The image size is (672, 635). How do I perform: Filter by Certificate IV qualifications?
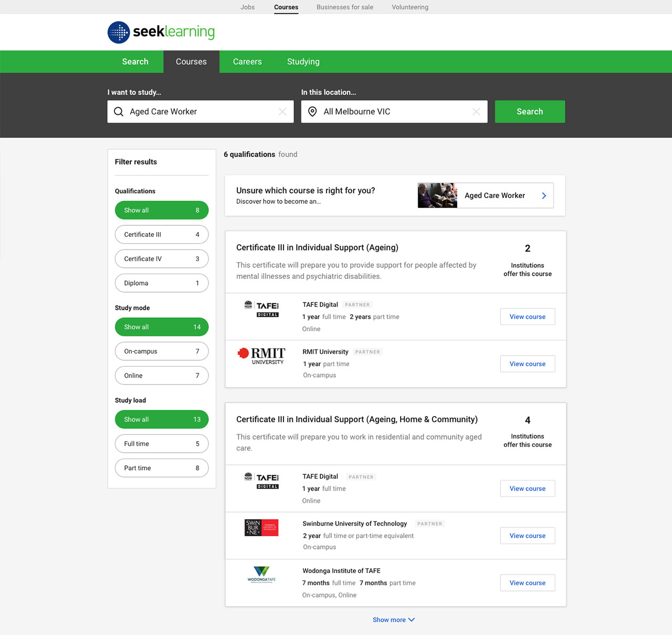pyautogui.click(x=162, y=258)
